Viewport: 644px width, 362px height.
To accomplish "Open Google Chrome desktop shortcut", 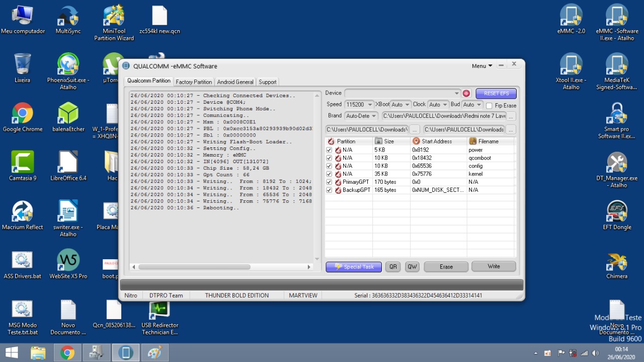I will [x=23, y=117].
